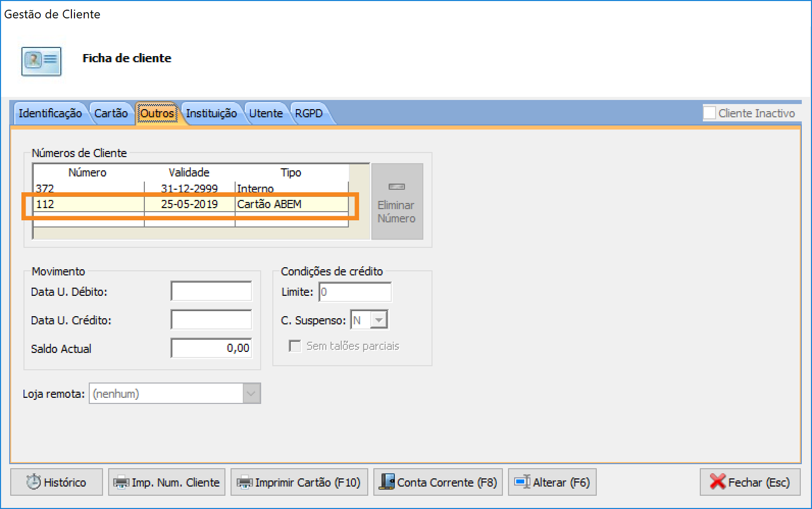Toggle the Cliente Inactivo checkbox
This screenshot has height=509, width=812.
(x=709, y=113)
